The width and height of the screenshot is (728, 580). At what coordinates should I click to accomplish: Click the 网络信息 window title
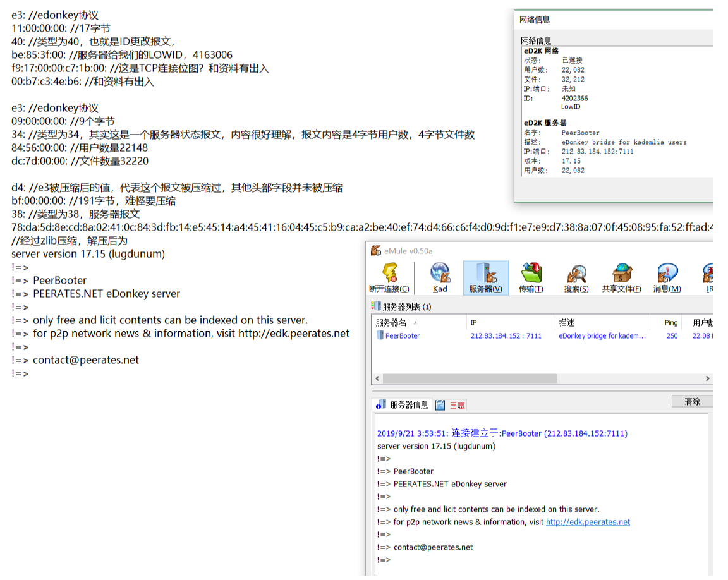535,20
